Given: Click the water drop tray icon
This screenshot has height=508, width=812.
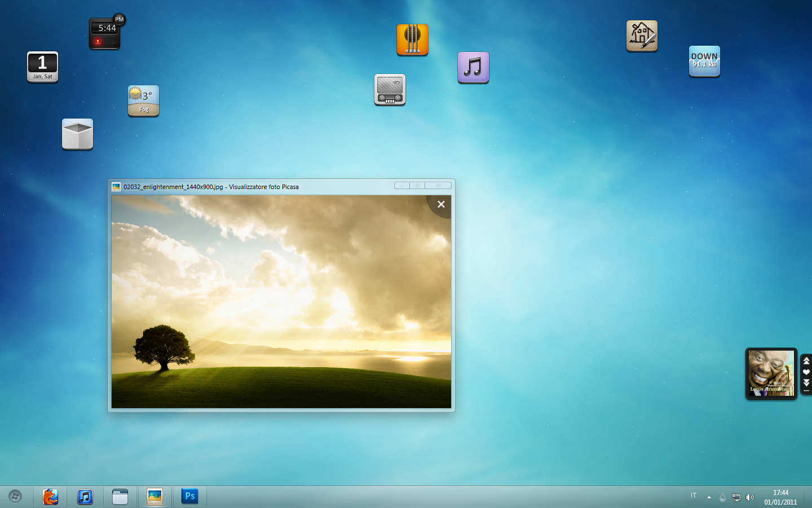Looking at the screenshot, I should point(722,497).
